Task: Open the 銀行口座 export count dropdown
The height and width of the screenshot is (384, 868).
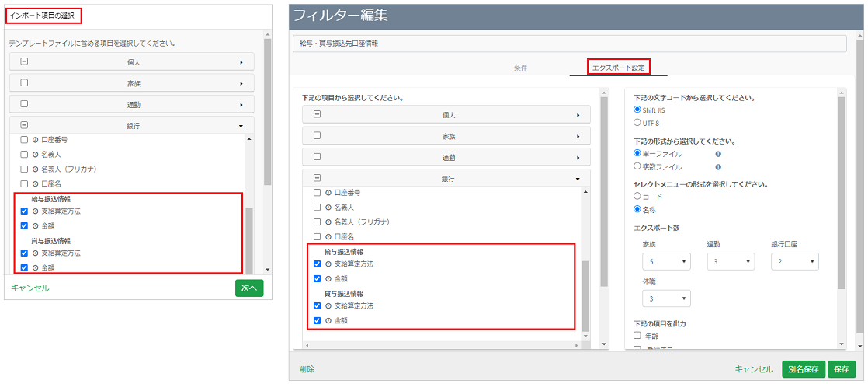Action: click(795, 261)
